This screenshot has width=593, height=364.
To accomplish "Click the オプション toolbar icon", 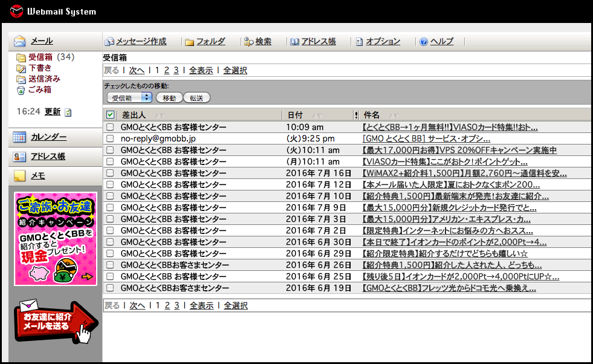I will pyautogui.click(x=359, y=42).
